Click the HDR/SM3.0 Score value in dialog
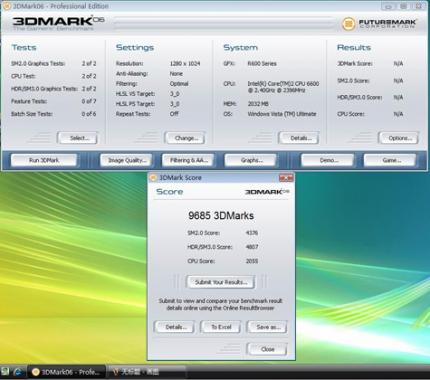 [252, 247]
